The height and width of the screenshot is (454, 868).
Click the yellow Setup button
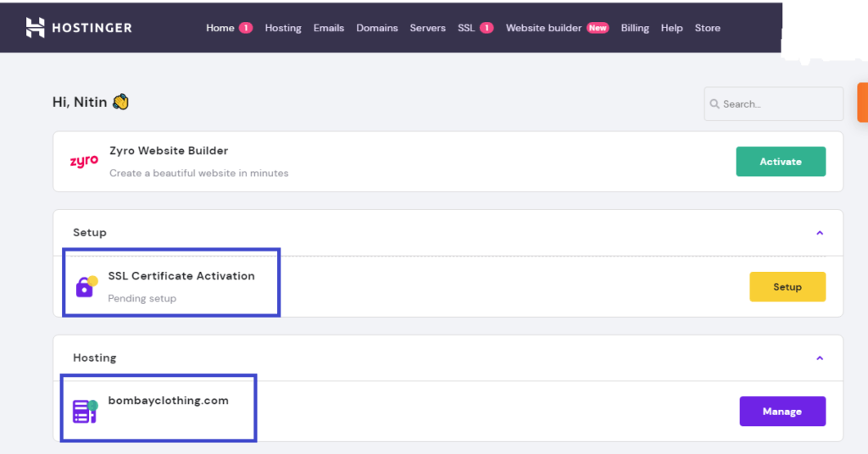tap(787, 286)
